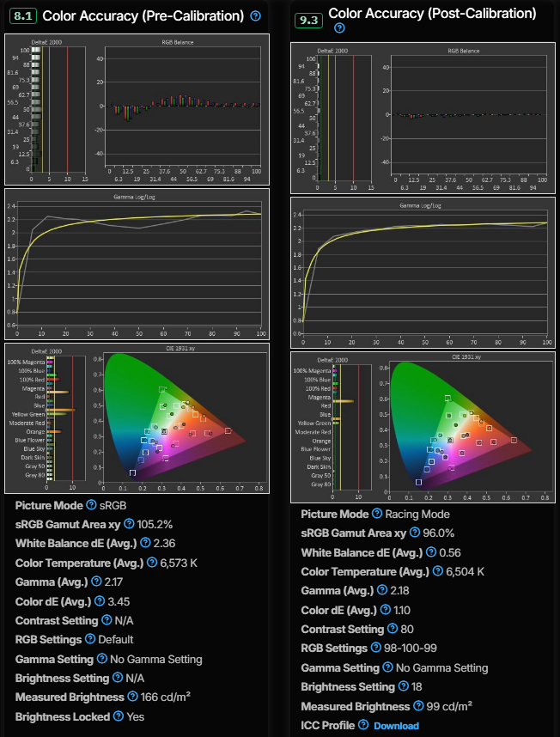Image resolution: width=560 pixels, height=737 pixels.
Task: Click the 8.1 pre-calibration score badge
Action: point(23,16)
